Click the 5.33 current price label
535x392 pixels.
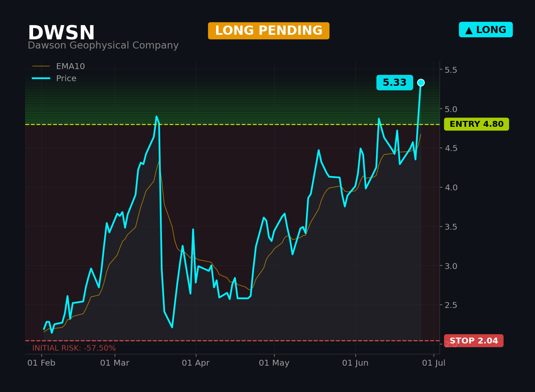click(x=395, y=83)
